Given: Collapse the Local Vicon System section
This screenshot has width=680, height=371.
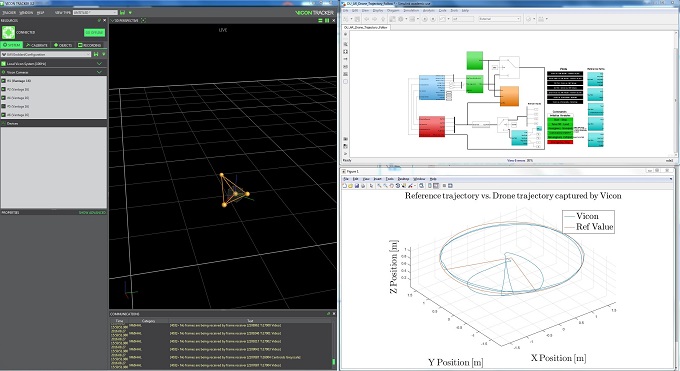Looking at the screenshot, I should point(99,63).
